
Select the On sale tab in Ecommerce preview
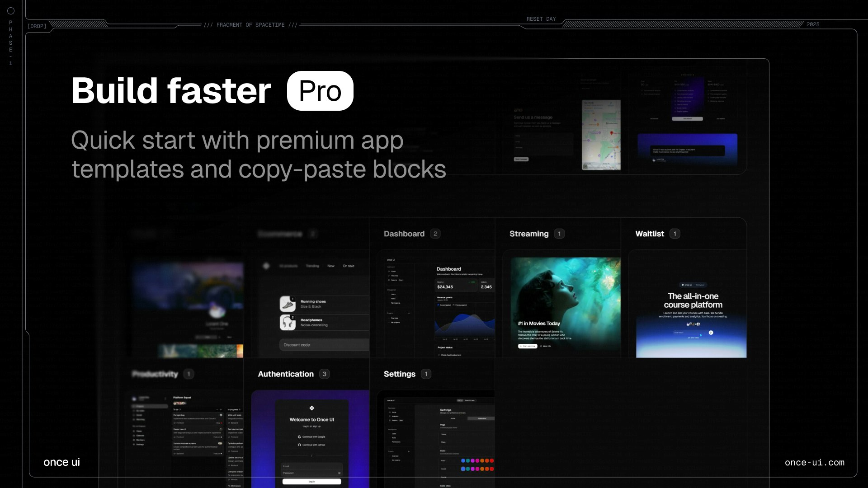348,266
